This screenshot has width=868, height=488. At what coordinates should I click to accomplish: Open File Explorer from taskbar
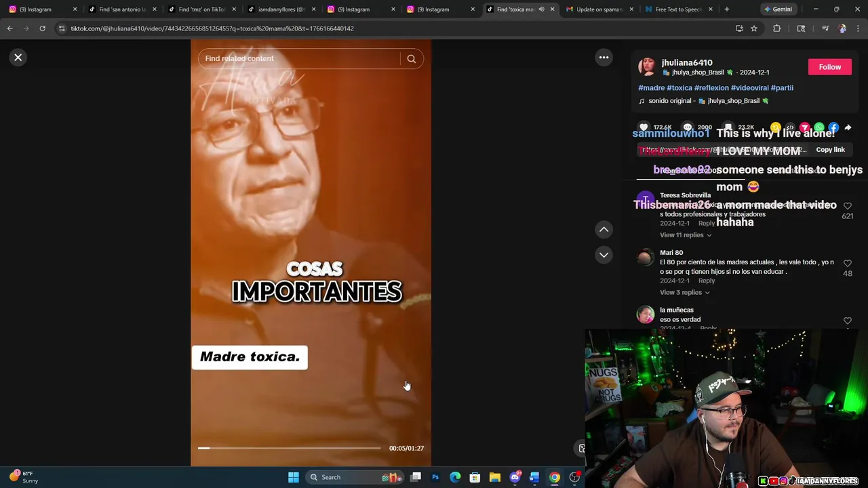click(495, 477)
